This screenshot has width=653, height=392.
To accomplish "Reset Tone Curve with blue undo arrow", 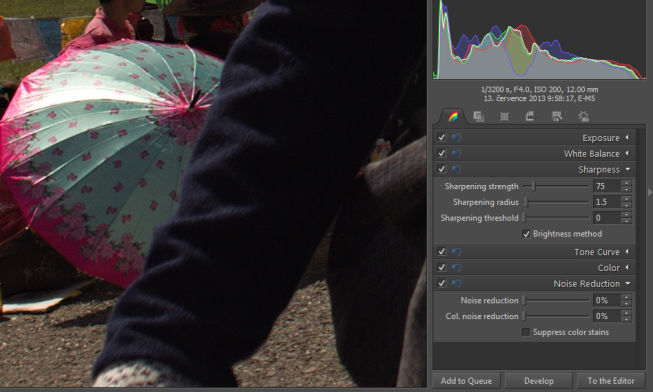I will point(456,252).
